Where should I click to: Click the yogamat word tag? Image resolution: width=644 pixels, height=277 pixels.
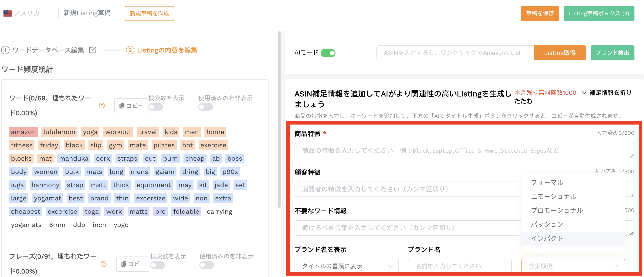pos(47,198)
